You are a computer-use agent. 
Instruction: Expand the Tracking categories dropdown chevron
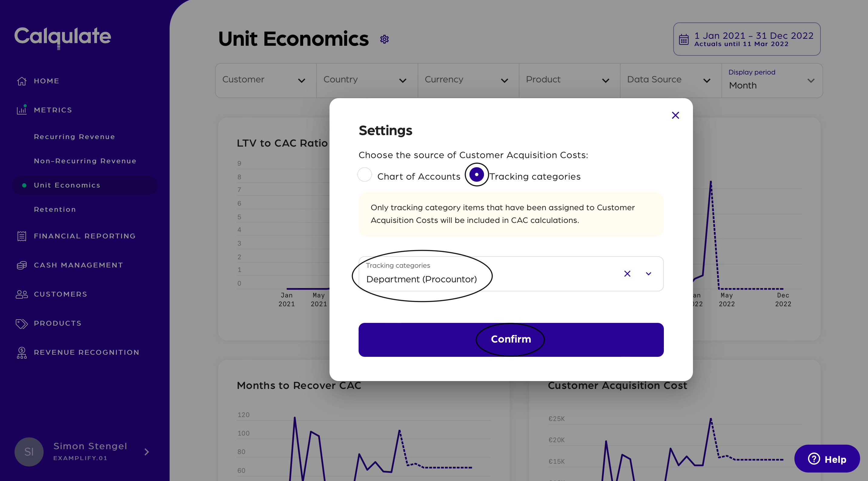click(x=648, y=274)
